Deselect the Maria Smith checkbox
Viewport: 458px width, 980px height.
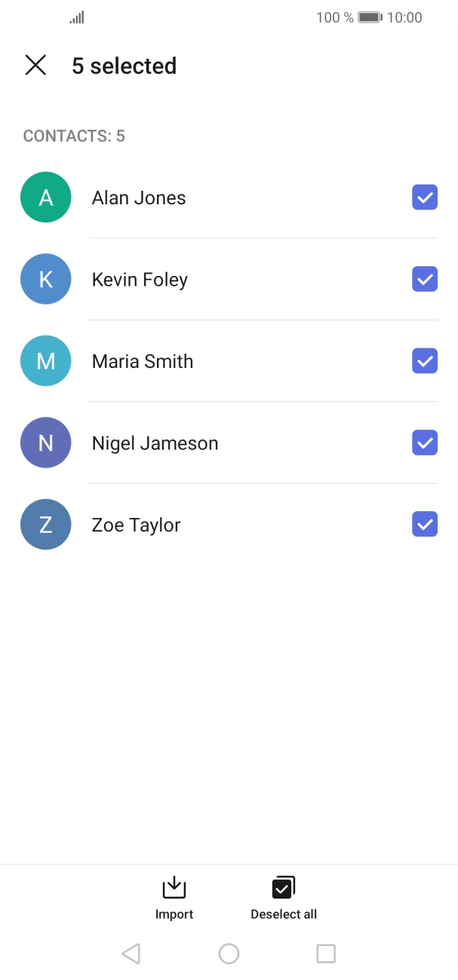pos(425,361)
